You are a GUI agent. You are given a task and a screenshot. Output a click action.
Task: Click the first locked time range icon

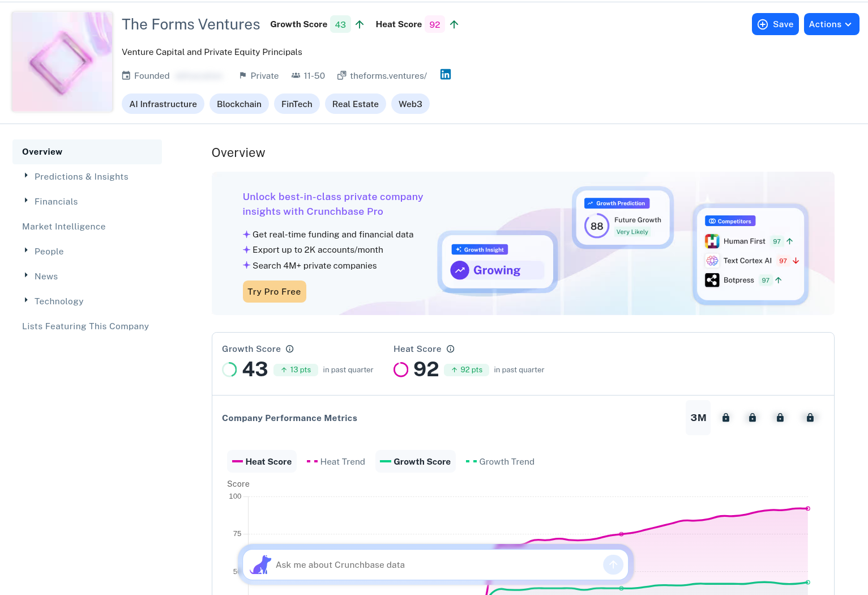(x=725, y=418)
